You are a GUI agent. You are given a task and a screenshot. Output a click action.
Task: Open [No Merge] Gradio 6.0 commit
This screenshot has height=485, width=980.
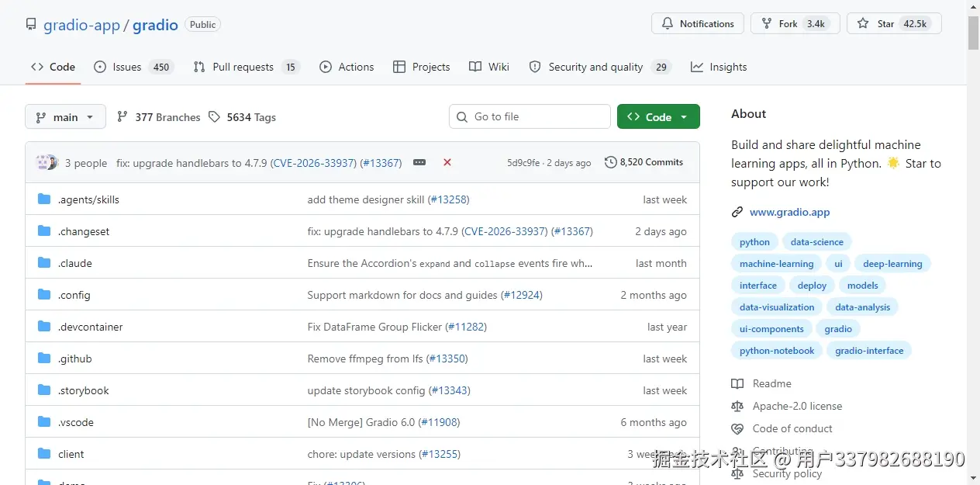tap(361, 422)
